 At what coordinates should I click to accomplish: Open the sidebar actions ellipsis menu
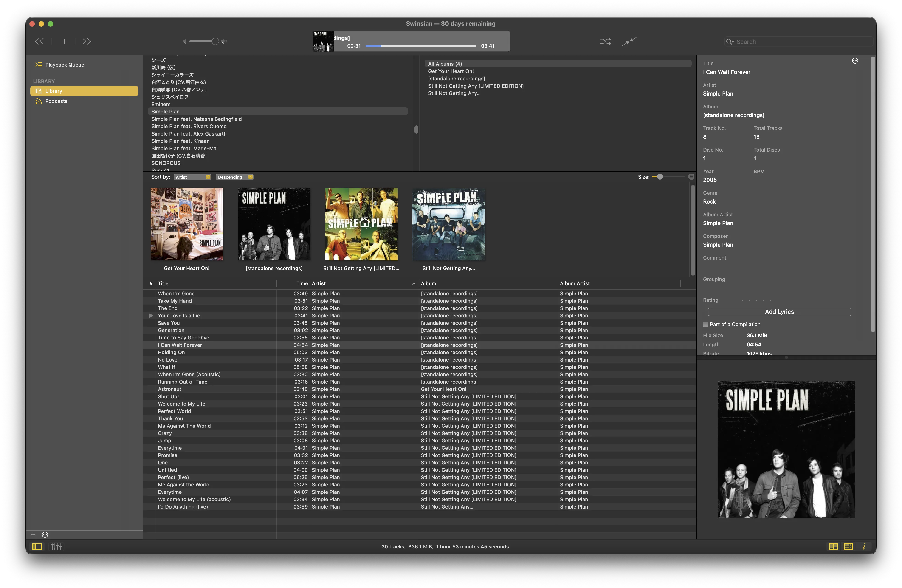pos(45,534)
